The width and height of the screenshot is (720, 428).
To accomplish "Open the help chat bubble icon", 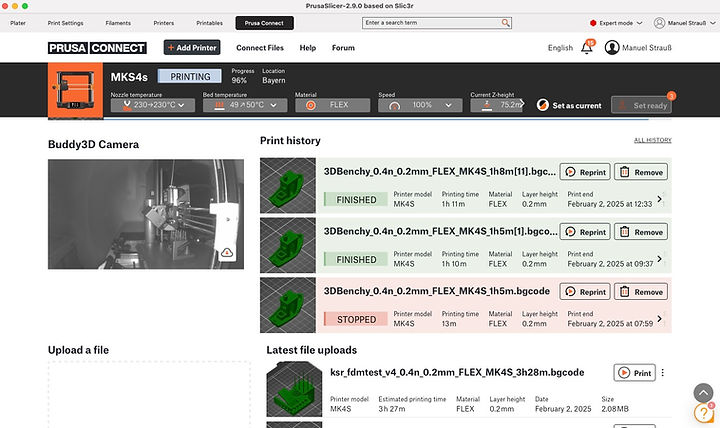I will [704, 413].
